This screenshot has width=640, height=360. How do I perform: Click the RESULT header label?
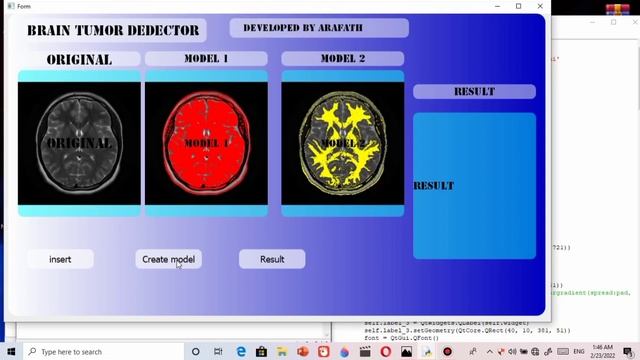click(x=474, y=91)
